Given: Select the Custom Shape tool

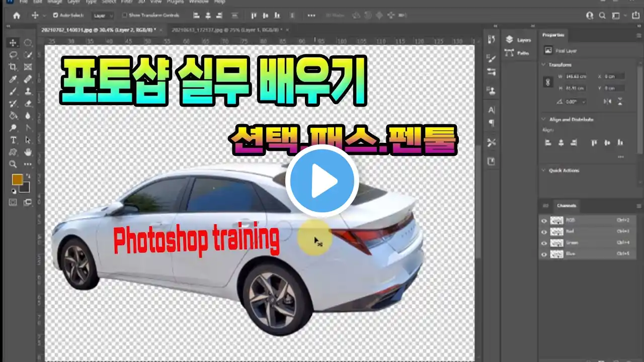Looking at the screenshot, I should tap(14, 152).
